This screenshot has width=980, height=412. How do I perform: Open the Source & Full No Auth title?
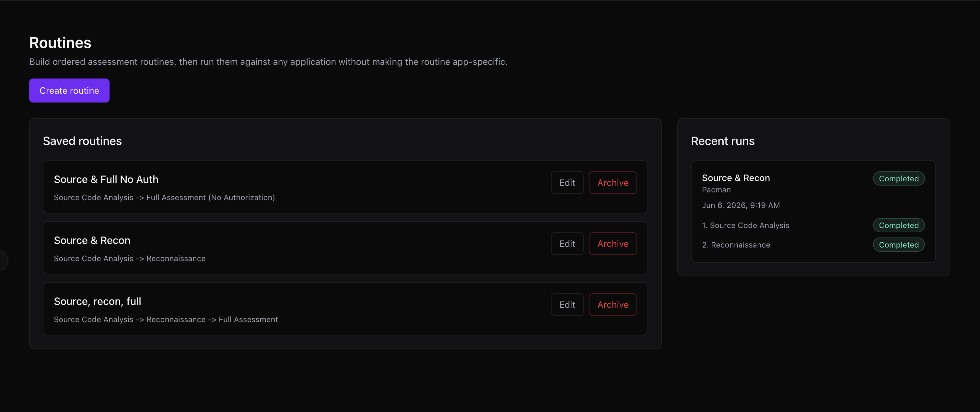tap(106, 179)
